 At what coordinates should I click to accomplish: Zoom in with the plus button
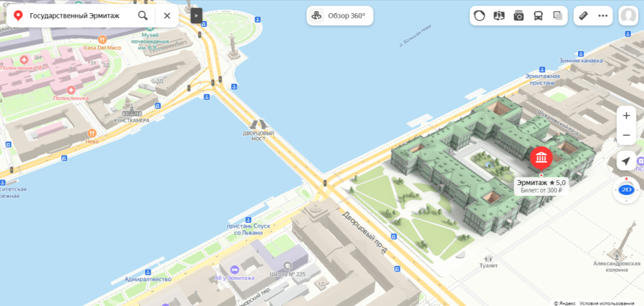coord(626,116)
